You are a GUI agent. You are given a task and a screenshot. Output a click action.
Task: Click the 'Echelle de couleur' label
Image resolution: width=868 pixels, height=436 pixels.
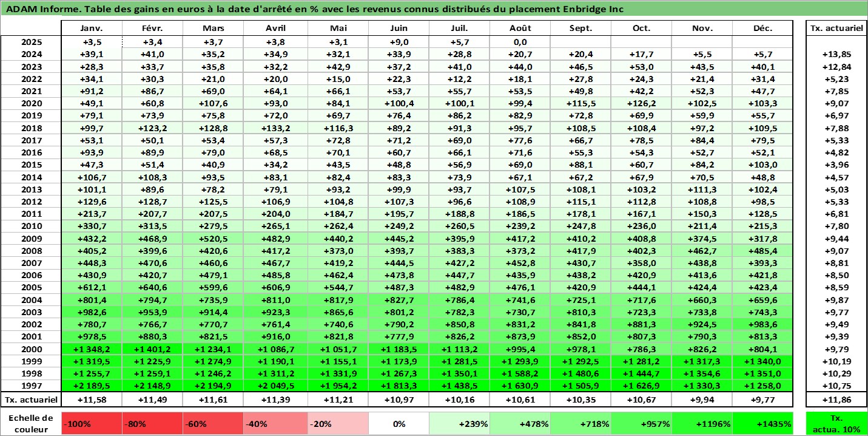[31, 424]
